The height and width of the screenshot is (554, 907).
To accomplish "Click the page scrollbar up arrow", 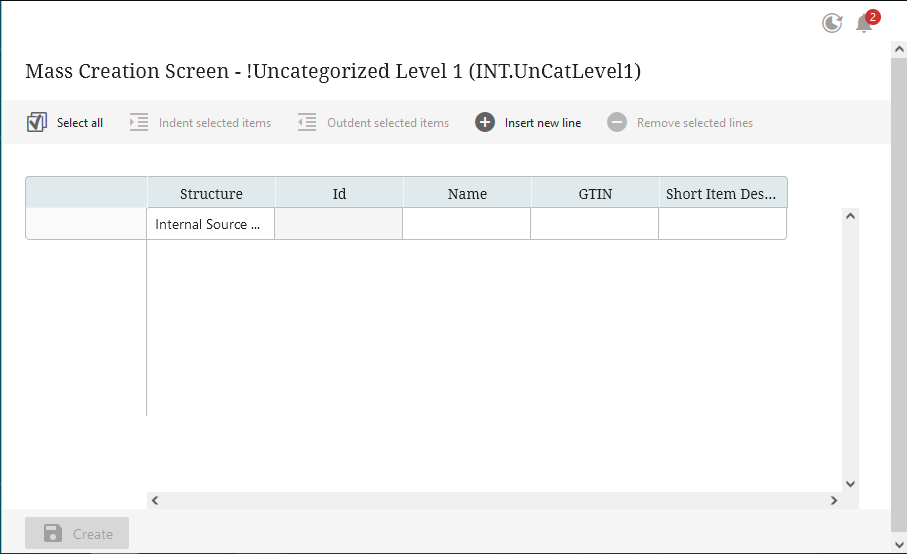I will [x=899, y=49].
